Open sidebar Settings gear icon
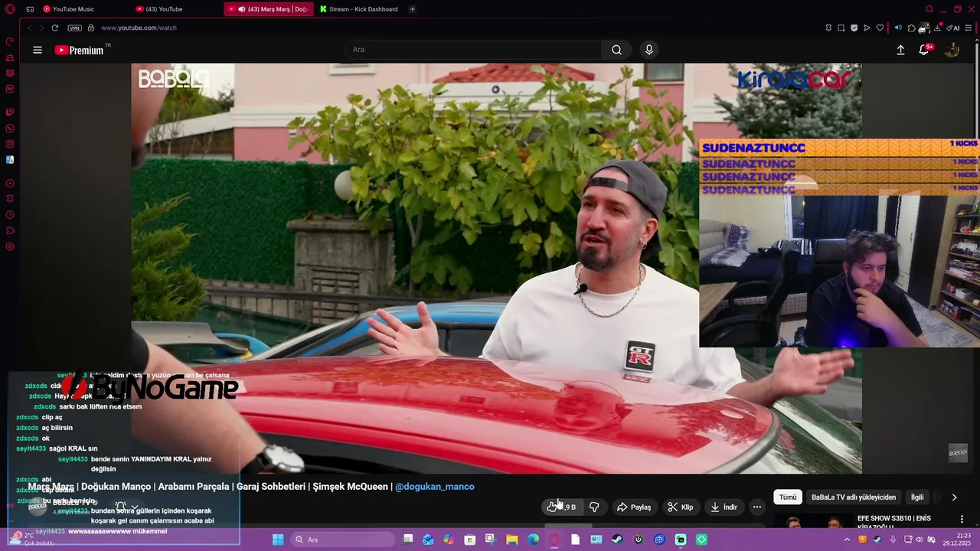 point(10,246)
